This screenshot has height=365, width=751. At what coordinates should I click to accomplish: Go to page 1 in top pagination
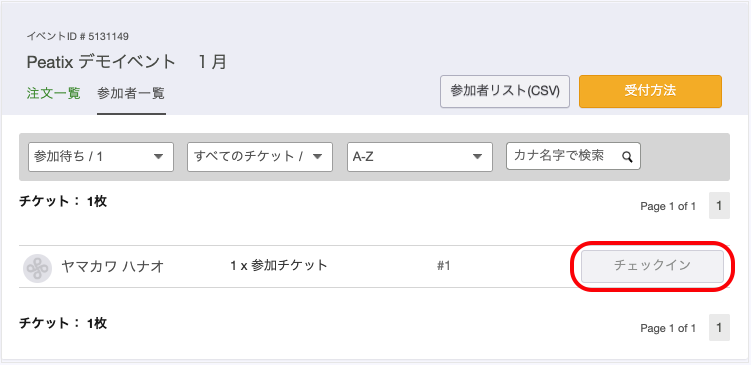pyautogui.click(x=719, y=205)
